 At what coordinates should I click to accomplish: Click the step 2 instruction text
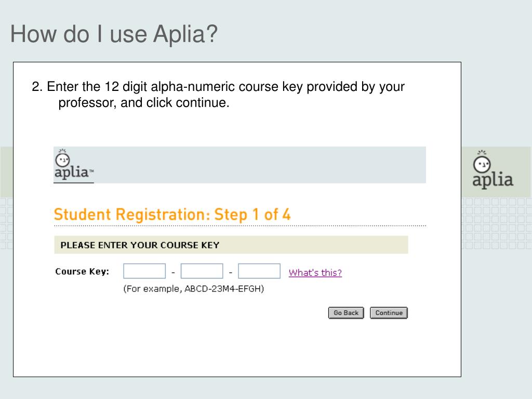[x=218, y=95]
